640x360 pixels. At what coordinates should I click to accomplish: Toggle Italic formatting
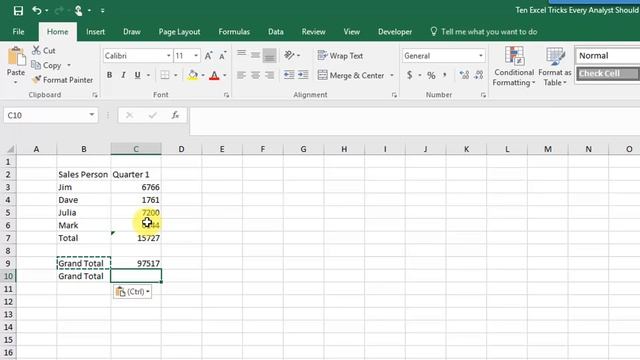pos(123,75)
